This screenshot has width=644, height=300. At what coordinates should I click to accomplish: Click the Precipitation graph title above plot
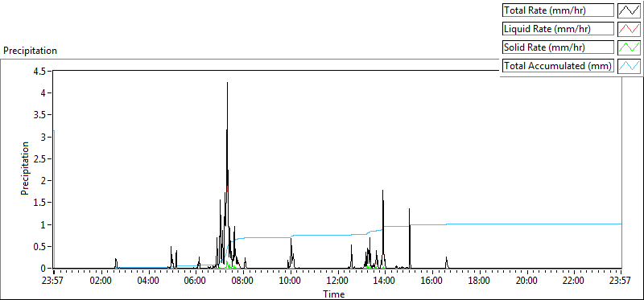[x=30, y=51]
